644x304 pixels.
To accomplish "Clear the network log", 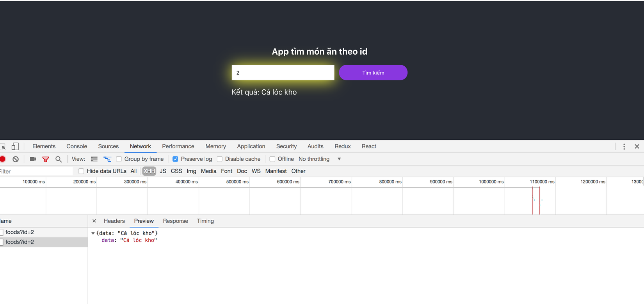I will point(16,159).
